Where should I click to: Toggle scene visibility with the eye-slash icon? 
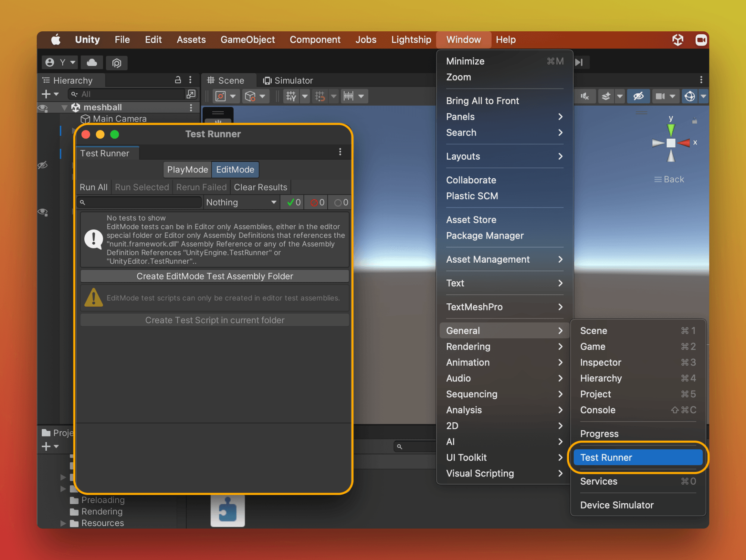pyautogui.click(x=639, y=96)
